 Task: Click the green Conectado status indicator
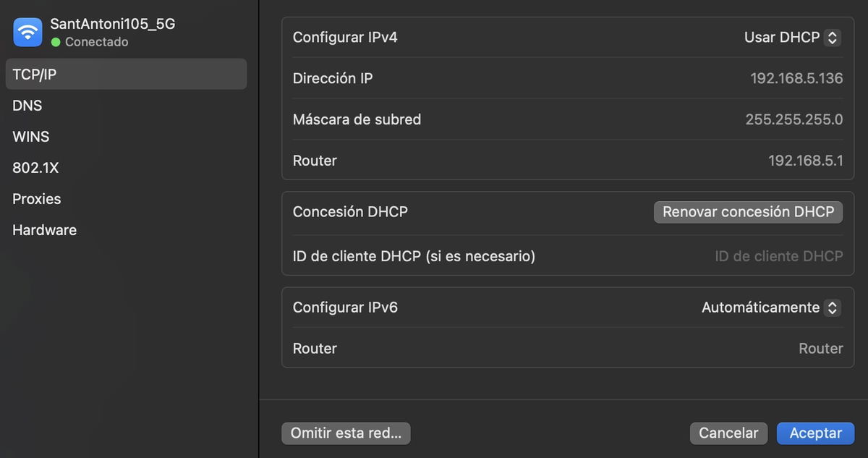click(x=54, y=41)
